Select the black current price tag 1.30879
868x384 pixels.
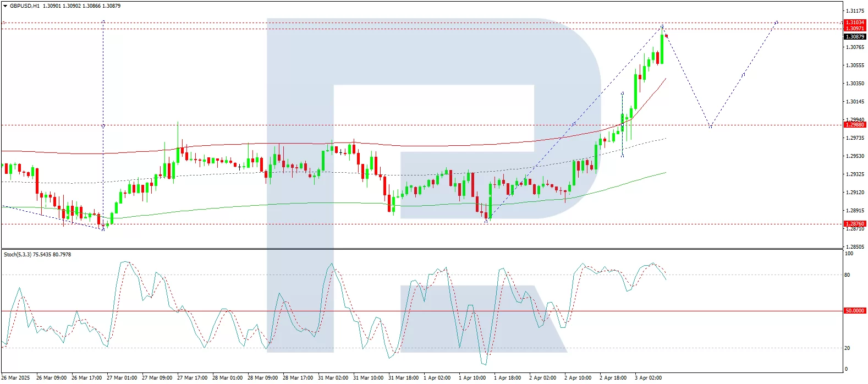point(854,37)
